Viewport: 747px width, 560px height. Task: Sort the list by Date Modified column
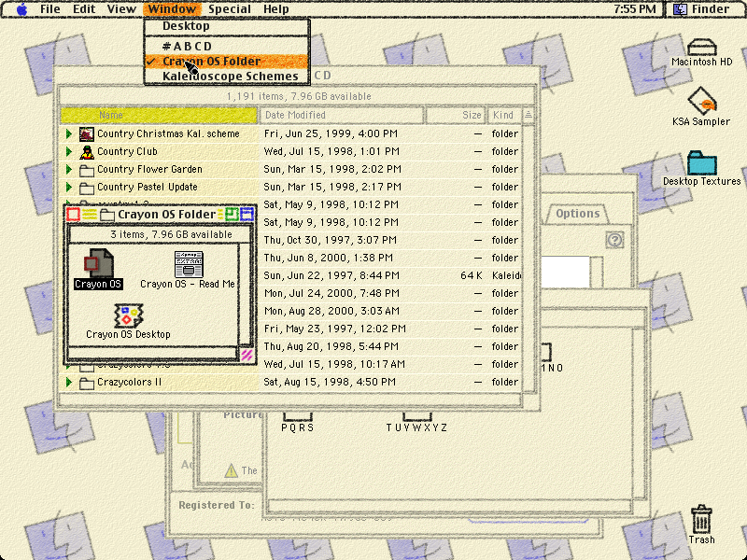pyautogui.click(x=342, y=115)
